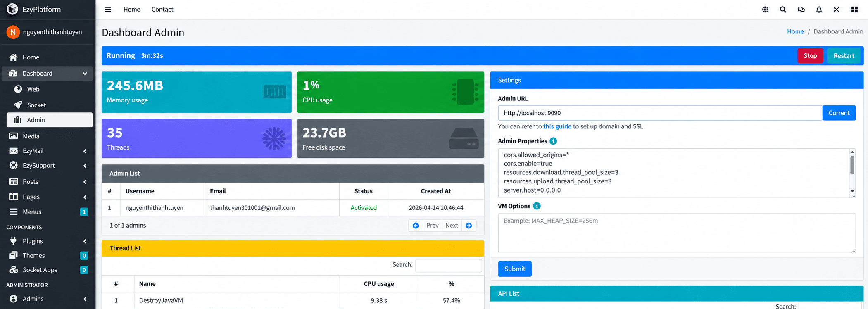The width and height of the screenshot is (868, 309).
Task: Expand the Posts sidebar menu
Action: coord(47,182)
